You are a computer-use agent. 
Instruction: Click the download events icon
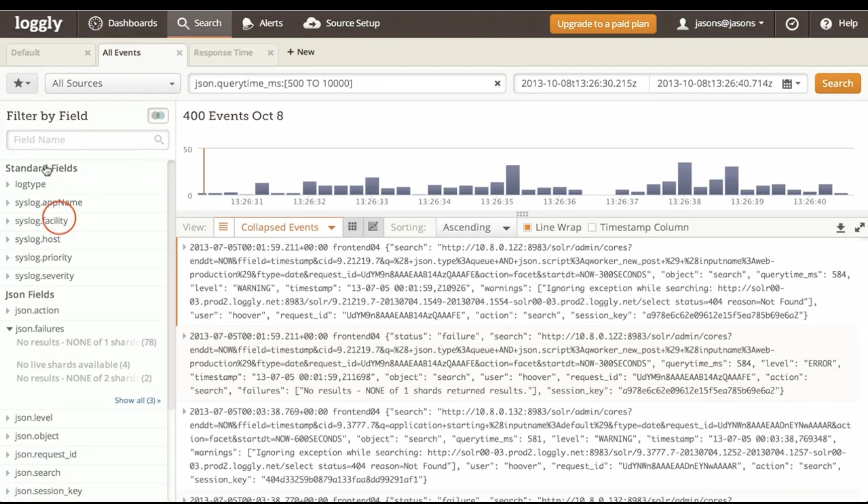(840, 228)
